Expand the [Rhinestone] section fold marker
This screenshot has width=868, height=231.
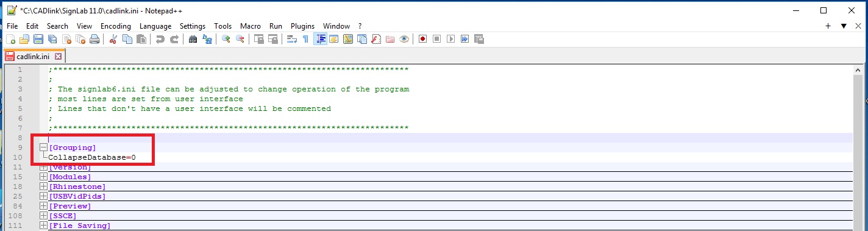(43, 187)
